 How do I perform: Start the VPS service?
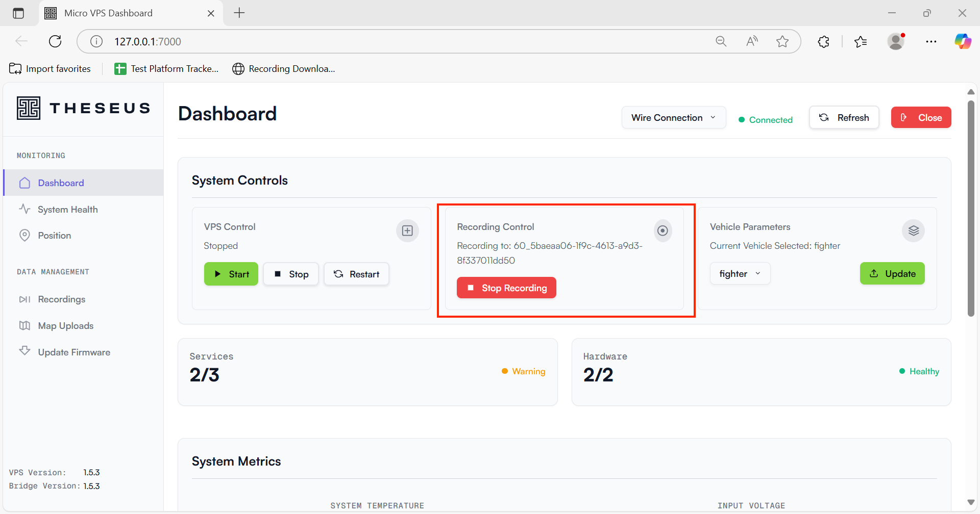231,274
